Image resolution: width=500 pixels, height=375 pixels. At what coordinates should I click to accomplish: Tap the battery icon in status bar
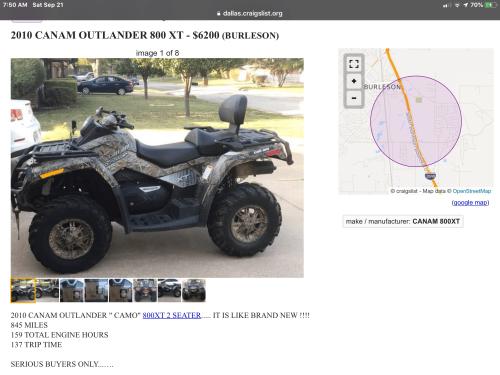pyautogui.click(x=491, y=5)
